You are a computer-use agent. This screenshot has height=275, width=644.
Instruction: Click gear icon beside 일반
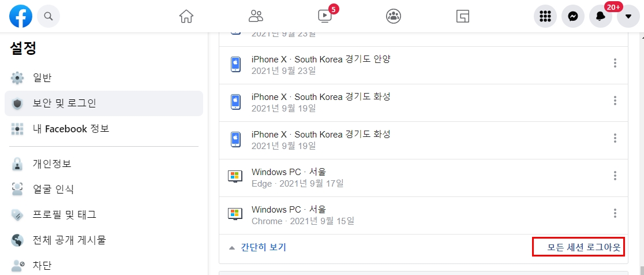17,78
